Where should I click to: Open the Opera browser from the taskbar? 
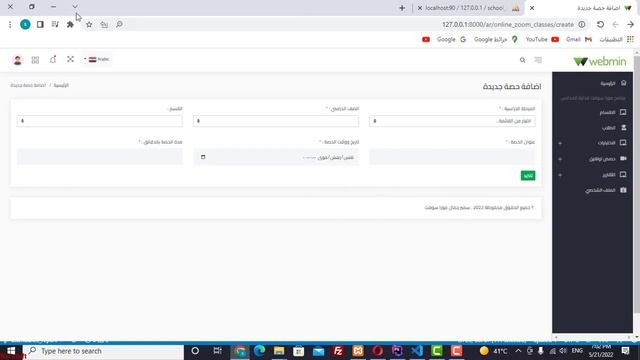[378, 351]
